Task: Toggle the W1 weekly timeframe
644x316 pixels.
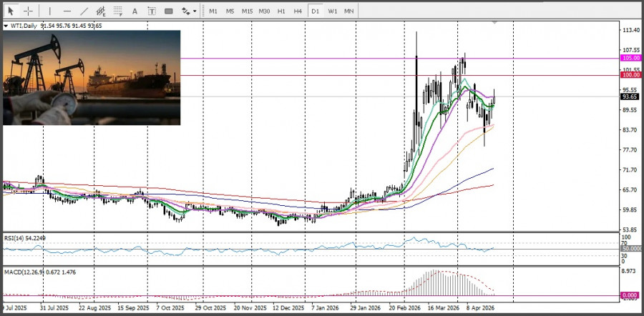Action: pos(333,11)
